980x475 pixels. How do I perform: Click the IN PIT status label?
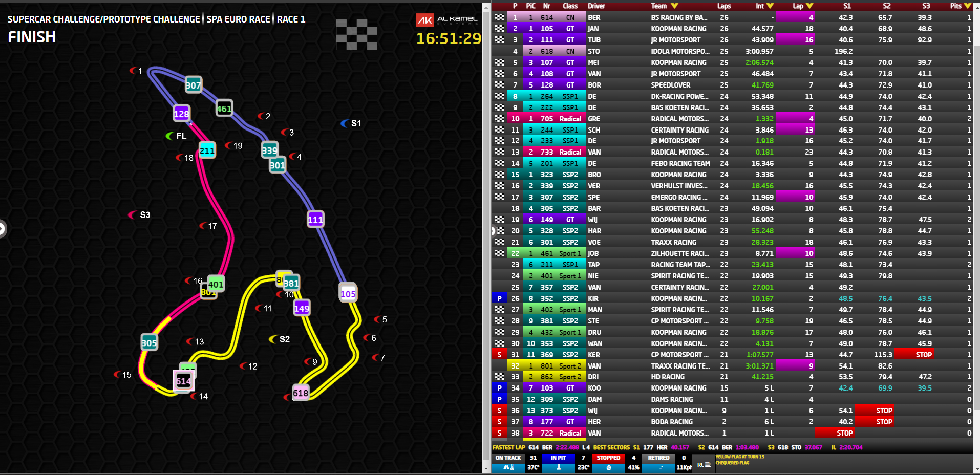558,458
